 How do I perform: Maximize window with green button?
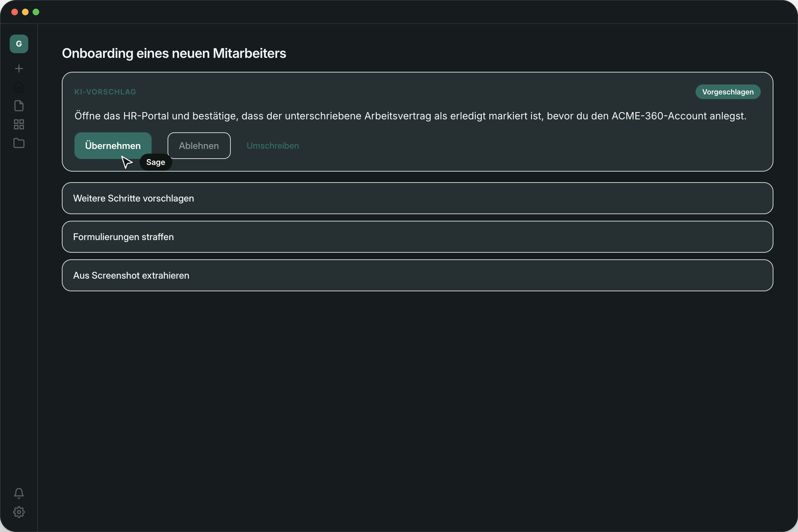(x=36, y=12)
